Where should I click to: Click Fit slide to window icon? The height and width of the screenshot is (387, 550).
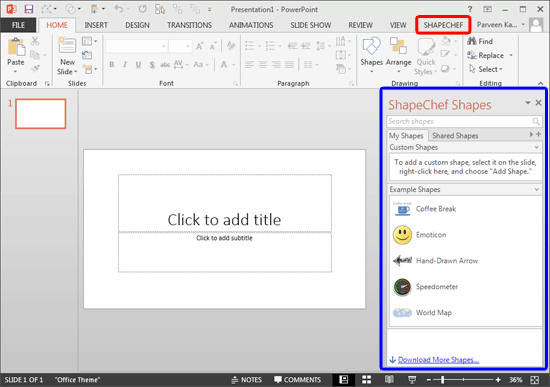(534, 380)
